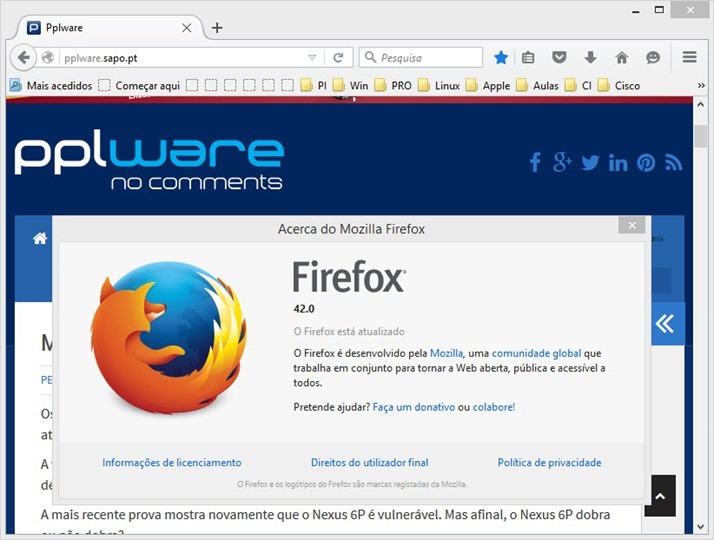Open the comunidade global link
714x540 pixels.
tap(536, 353)
